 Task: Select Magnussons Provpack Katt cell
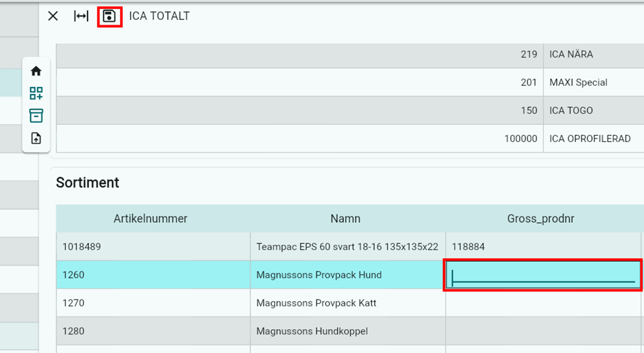tap(347, 303)
